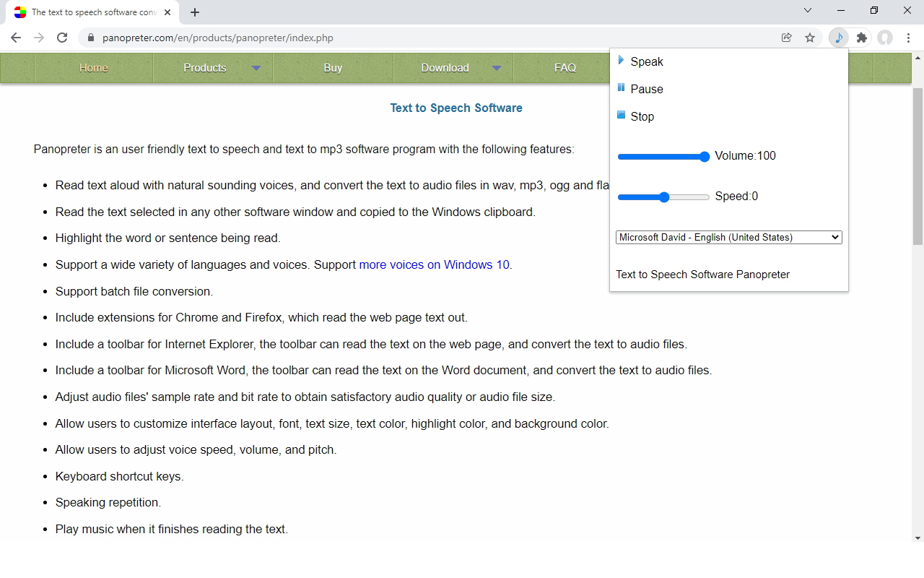This screenshot has height=578, width=924.
Task: Click 'Allow users to adjust voice speed' bullet
Action: pyautogui.click(x=196, y=449)
